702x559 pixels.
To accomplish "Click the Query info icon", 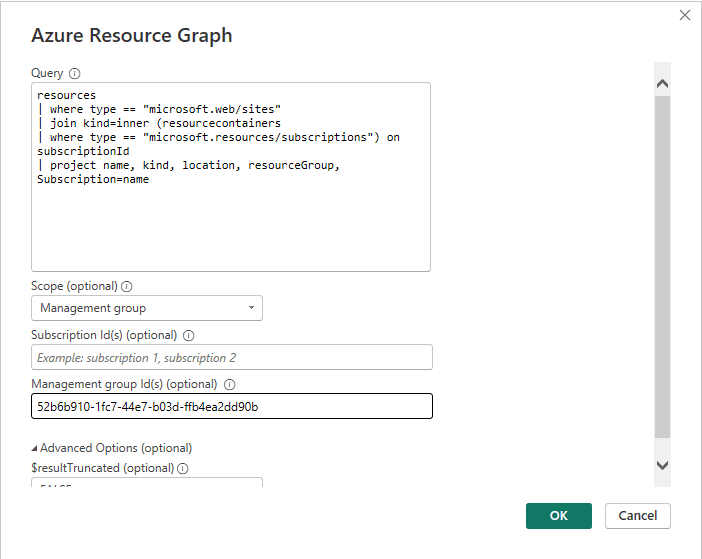I will [75, 73].
